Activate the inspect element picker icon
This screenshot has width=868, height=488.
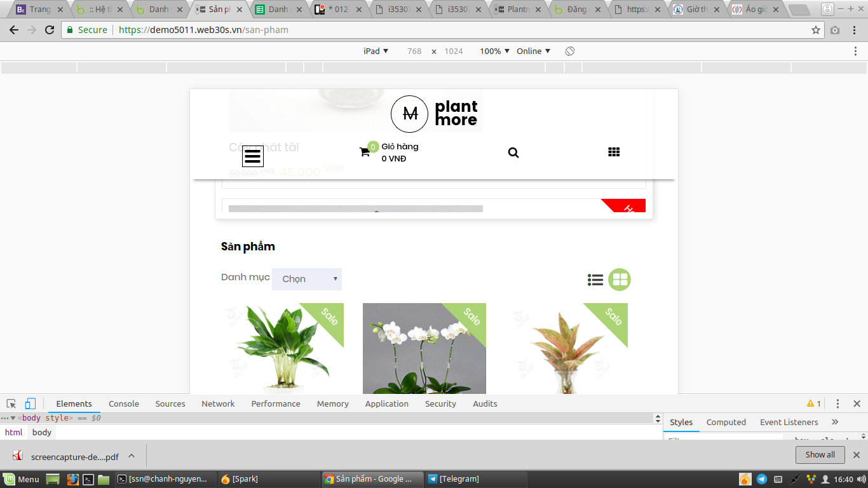point(11,403)
